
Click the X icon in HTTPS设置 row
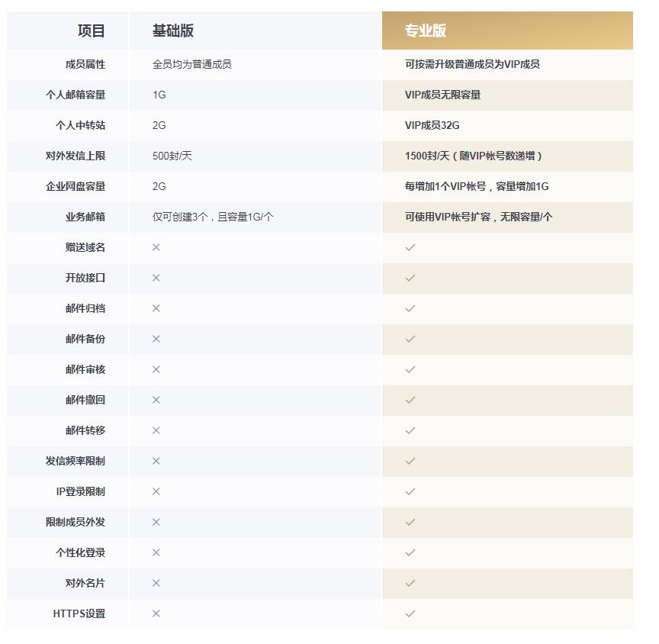point(156,613)
